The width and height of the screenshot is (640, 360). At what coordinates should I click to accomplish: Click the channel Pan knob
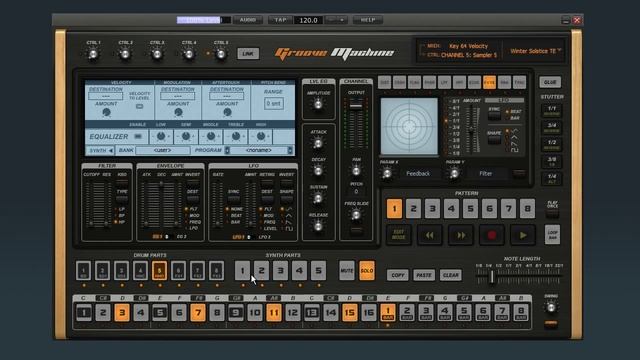point(356,171)
